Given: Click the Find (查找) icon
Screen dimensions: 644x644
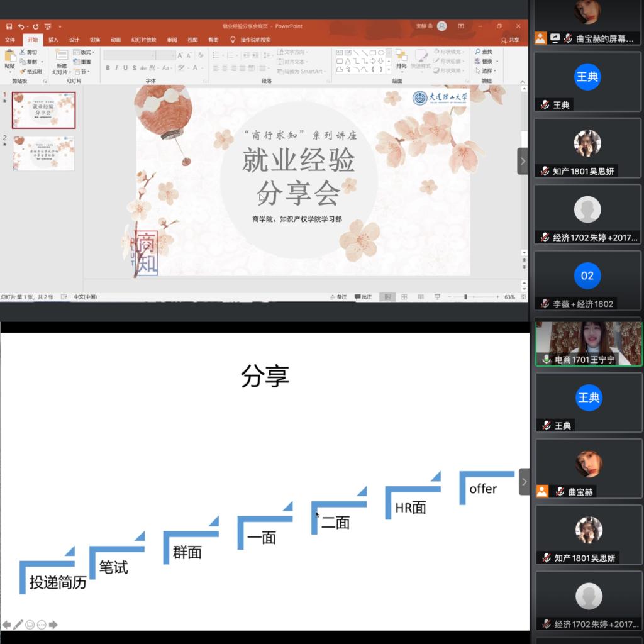Looking at the screenshot, I should [x=483, y=52].
